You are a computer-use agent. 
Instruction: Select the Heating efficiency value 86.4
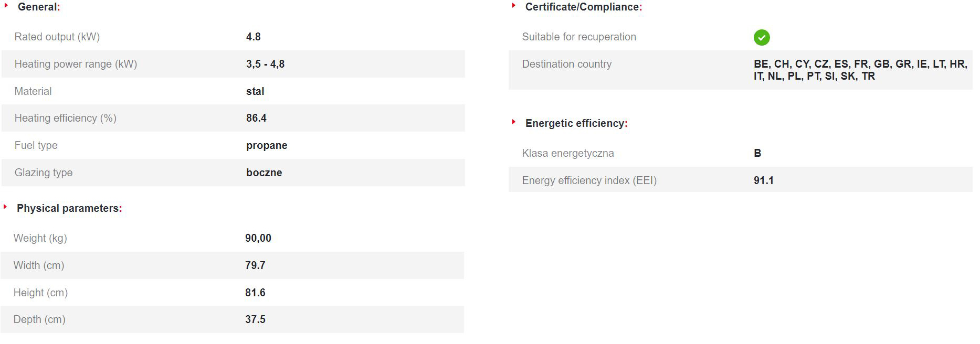pos(256,118)
